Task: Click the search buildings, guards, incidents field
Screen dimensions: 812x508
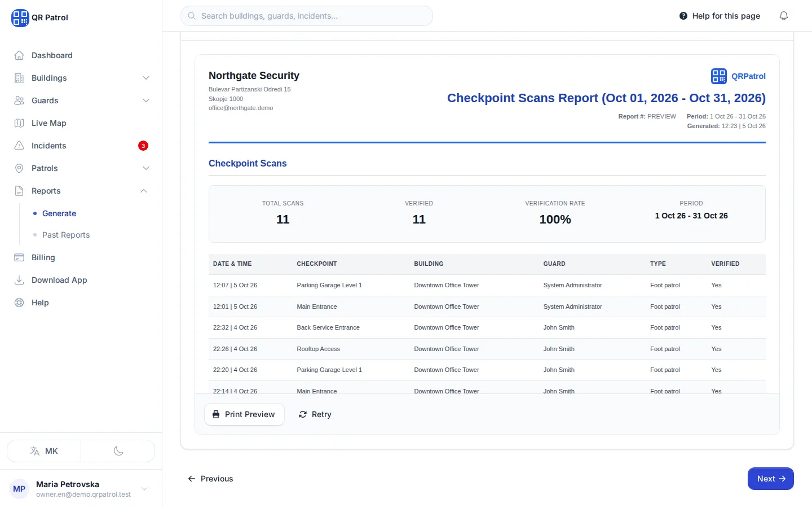Action: (x=307, y=16)
